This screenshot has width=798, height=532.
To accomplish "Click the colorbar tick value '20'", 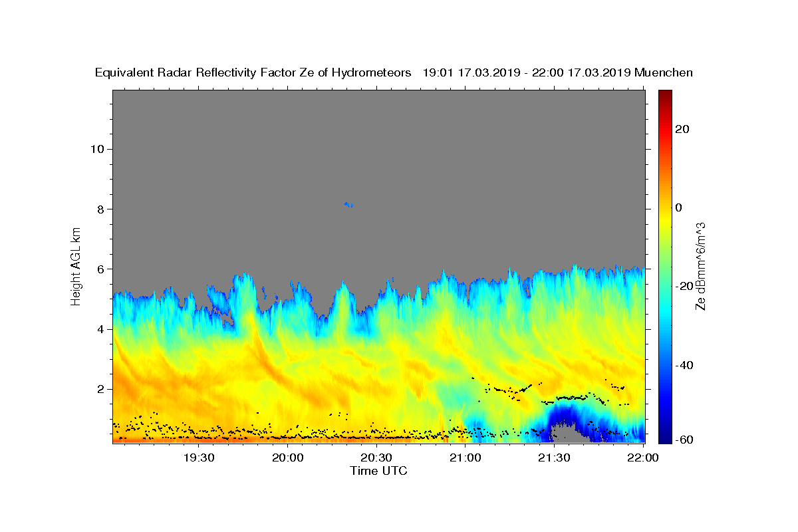I will pyautogui.click(x=682, y=129).
